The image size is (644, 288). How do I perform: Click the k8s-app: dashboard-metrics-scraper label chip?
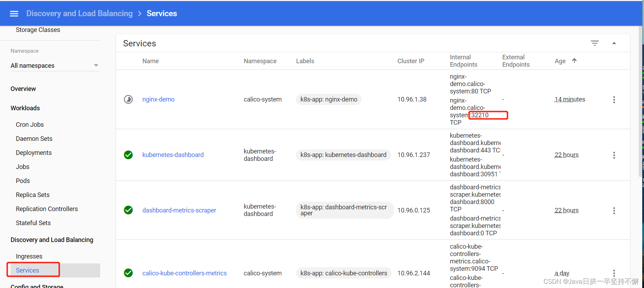[344, 210]
